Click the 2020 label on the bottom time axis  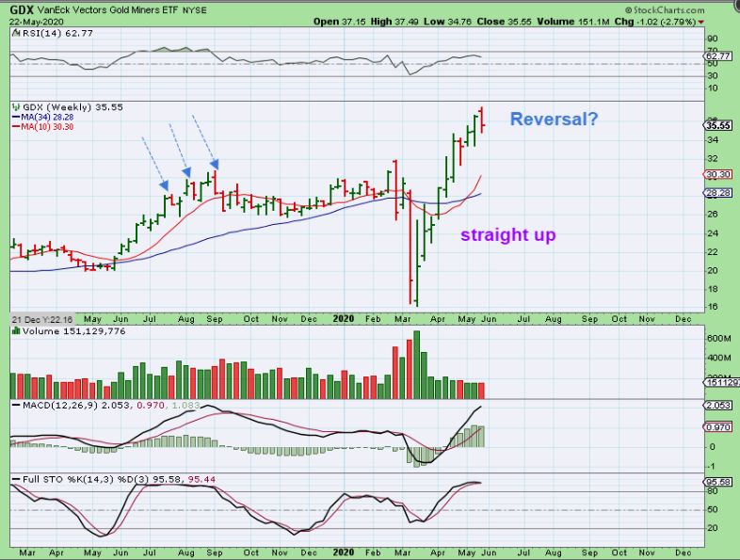[343, 552]
